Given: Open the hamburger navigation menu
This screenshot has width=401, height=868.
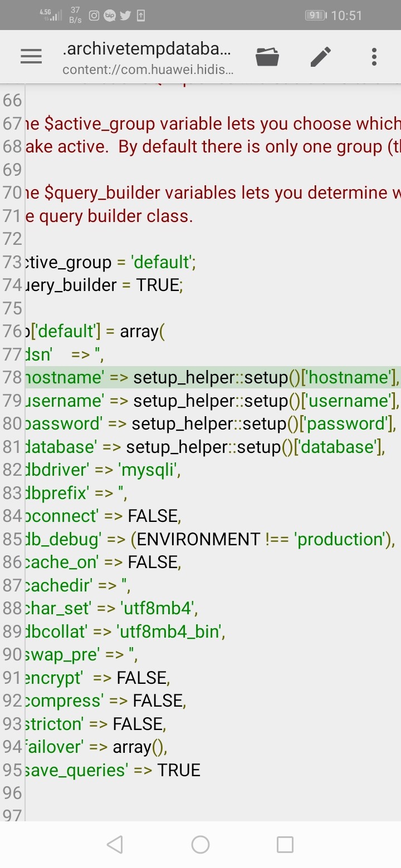Looking at the screenshot, I should tap(31, 56).
